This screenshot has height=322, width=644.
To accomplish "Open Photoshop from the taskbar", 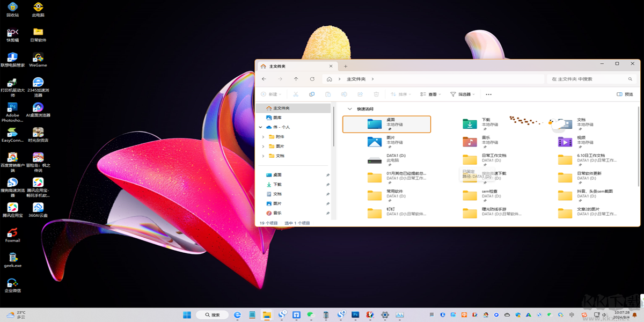I will 354,315.
